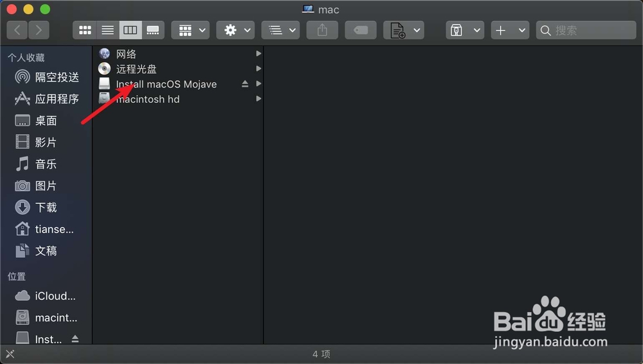Open the tianse... home folder in sidebar
This screenshot has width=643, height=364.
[44, 229]
